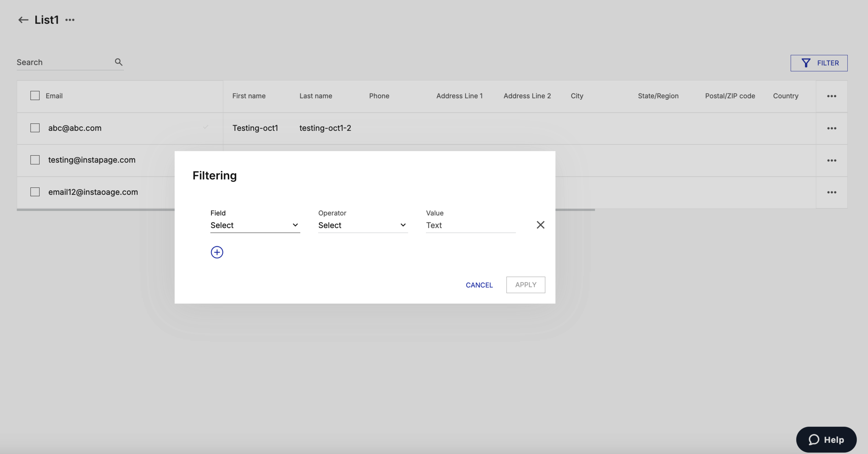Open the Help chat widget

coord(826,439)
